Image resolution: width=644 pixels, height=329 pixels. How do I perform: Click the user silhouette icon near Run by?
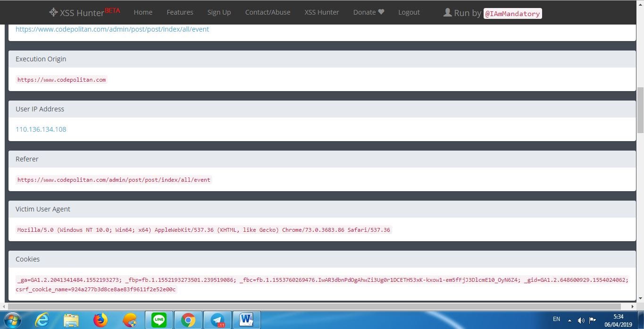[x=447, y=12]
